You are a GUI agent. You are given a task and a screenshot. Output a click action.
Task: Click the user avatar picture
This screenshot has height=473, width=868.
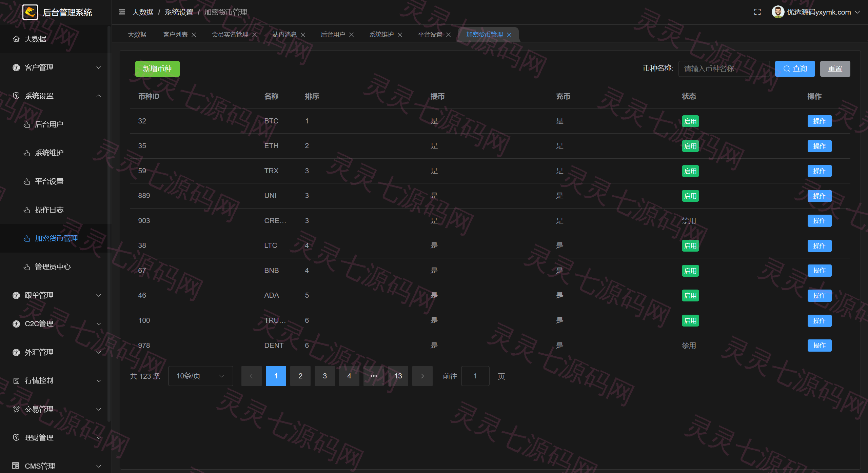(x=778, y=12)
